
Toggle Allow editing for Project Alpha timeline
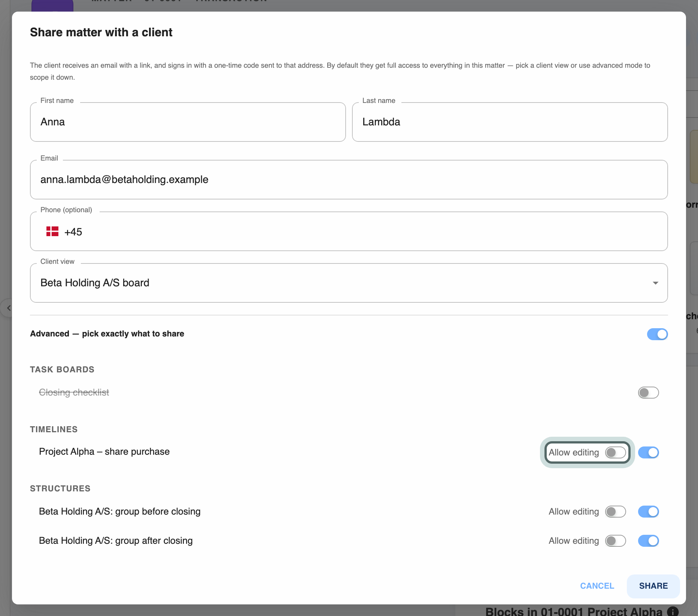click(x=615, y=452)
